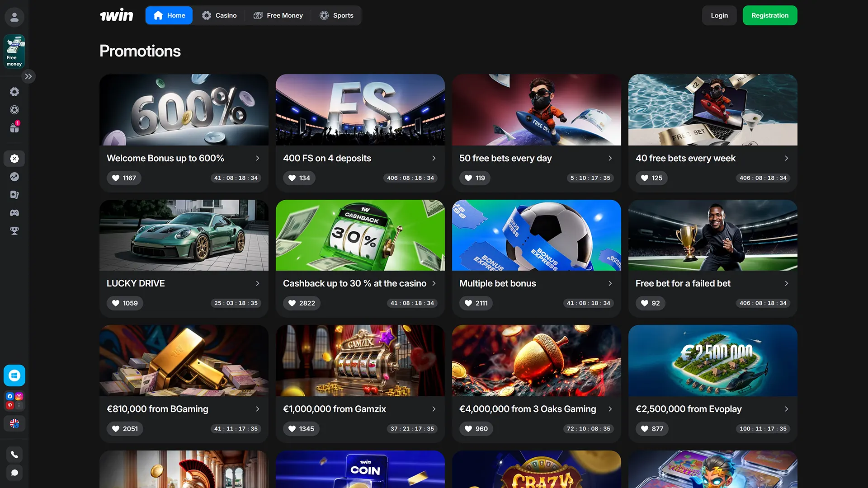Click the Login button
The width and height of the screenshot is (868, 488).
[719, 15]
